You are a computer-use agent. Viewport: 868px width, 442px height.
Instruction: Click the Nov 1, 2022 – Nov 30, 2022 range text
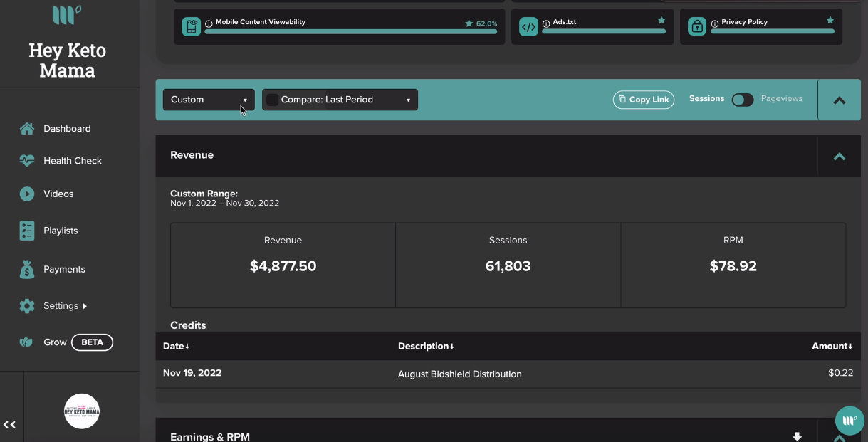(224, 204)
